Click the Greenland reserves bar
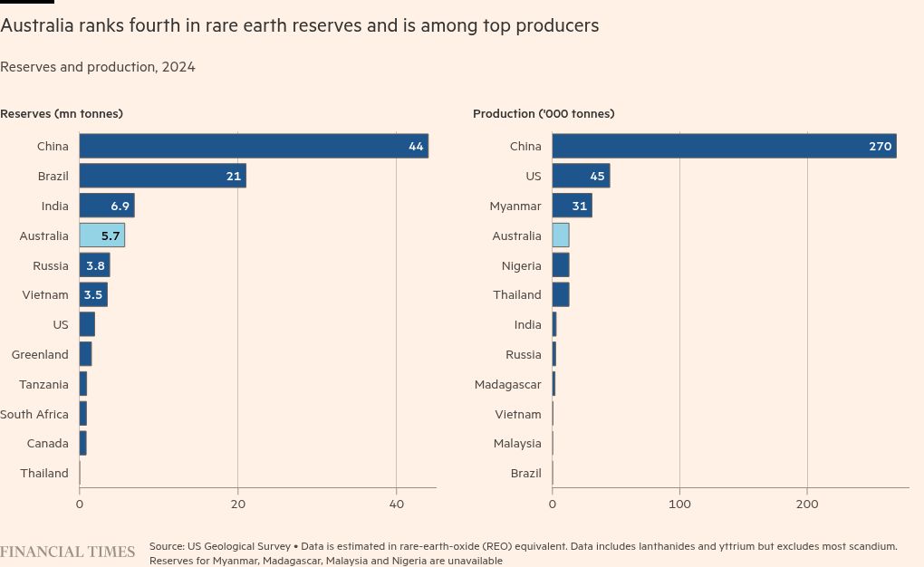This screenshot has height=567, width=924. [85, 354]
